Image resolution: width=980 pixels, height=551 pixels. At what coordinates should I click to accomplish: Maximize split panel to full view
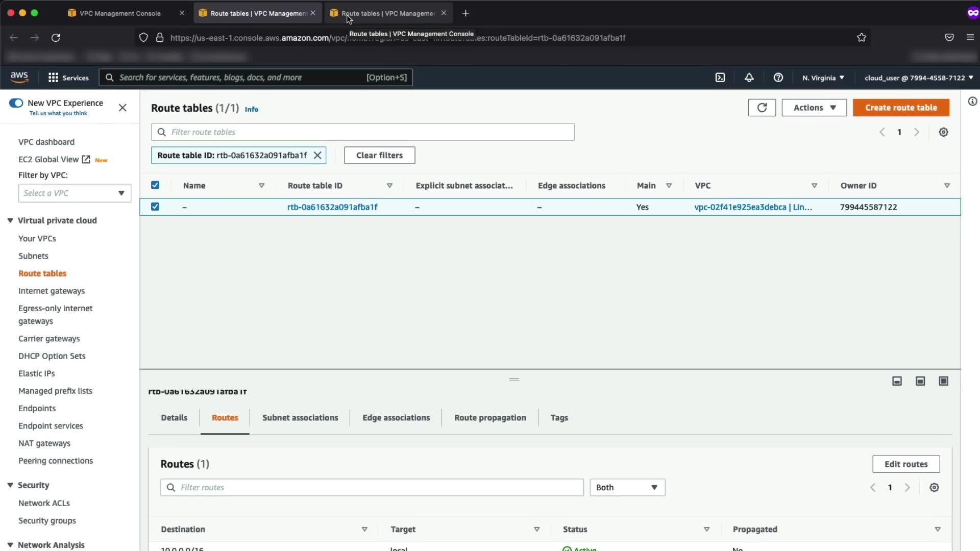click(943, 381)
